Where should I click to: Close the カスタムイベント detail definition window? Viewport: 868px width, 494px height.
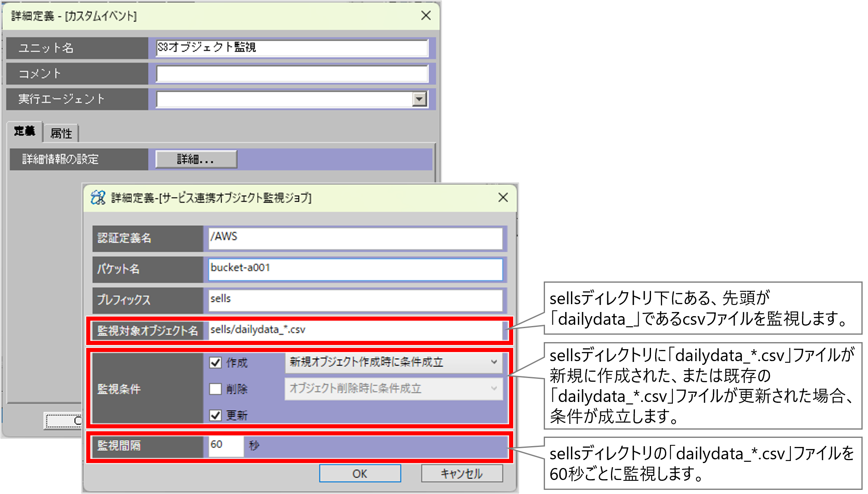(426, 16)
